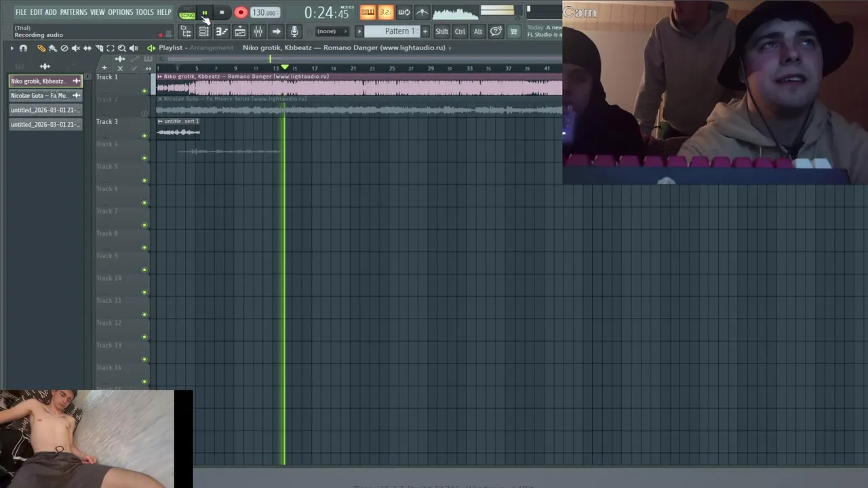Screen dimensions: 868x488
Task: Open the OPTIONS menu
Action: tap(121, 12)
